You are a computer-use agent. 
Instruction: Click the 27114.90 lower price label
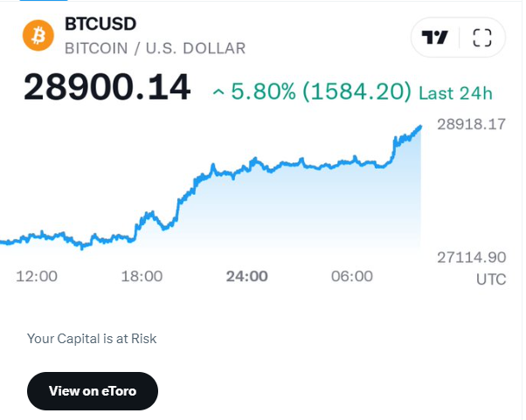click(470, 257)
